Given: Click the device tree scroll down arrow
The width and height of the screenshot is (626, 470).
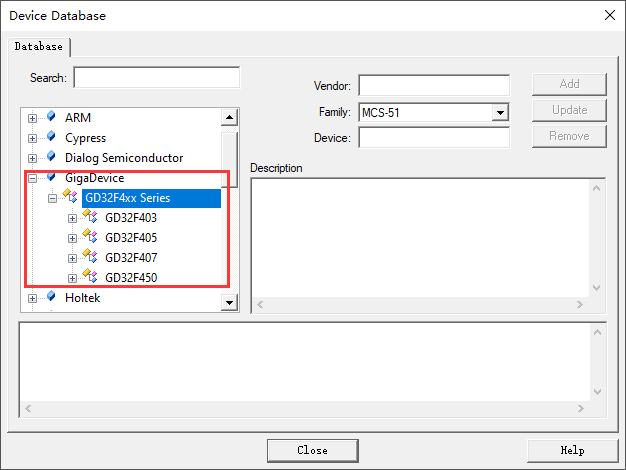Looking at the screenshot, I should tap(229, 302).
